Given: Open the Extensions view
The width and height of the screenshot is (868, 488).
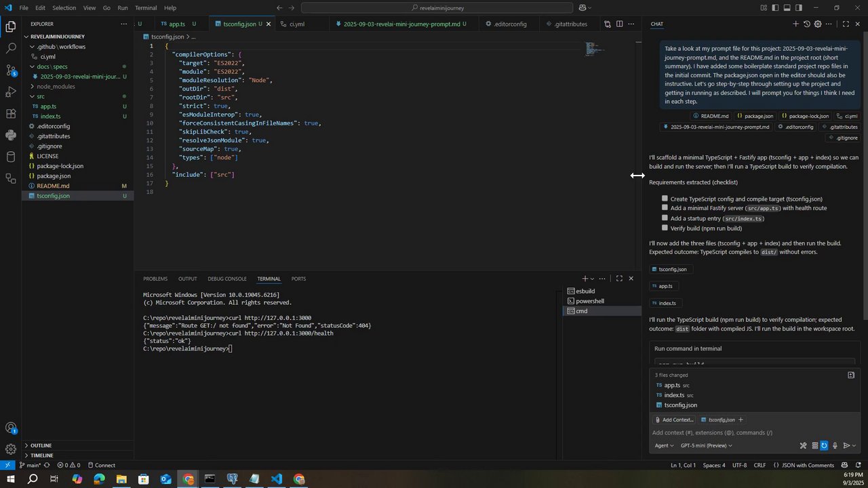Looking at the screenshot, I should [x=11, y=113].
